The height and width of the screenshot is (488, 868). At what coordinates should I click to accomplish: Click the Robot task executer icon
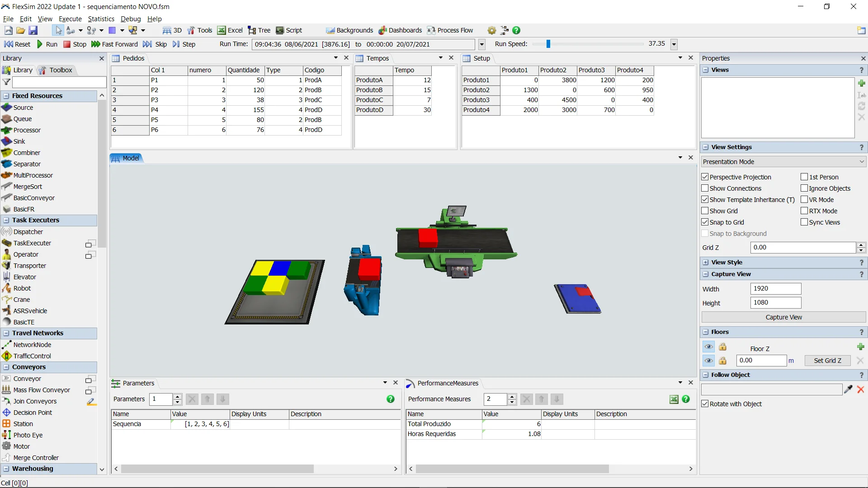(x=6, y=288)
